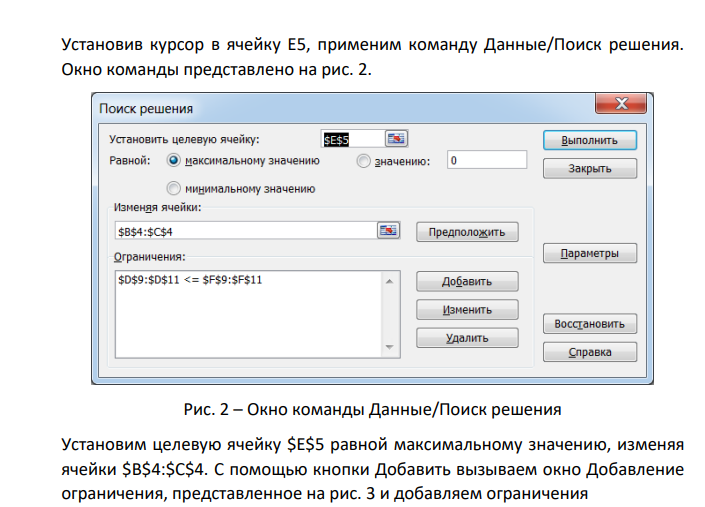The width and height of the screenshot is (705, 507).
Task: Select constraint $D$9:$D$11 <= $F$9:$F$11
Action: pos(190,280)
